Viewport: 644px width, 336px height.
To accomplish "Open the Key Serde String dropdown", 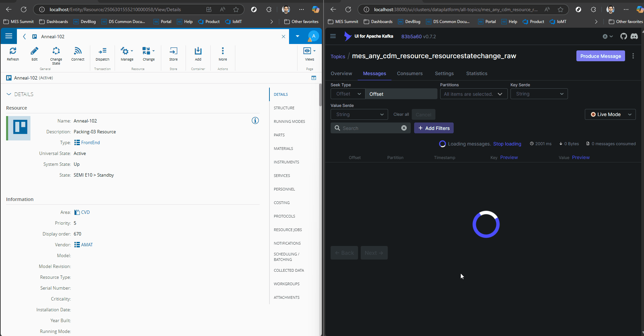I will (x=539, y=94).
